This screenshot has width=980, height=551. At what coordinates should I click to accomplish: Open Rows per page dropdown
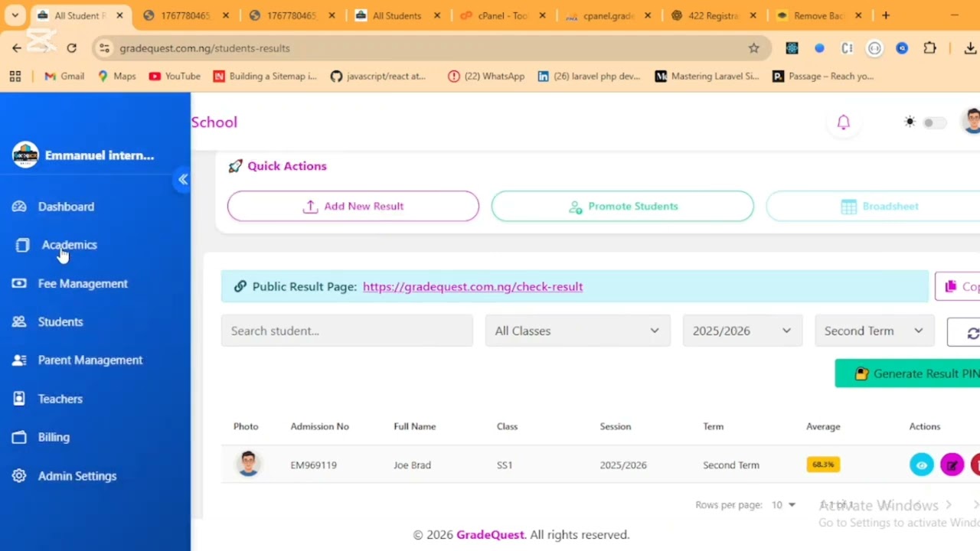(x=783, y=505)
